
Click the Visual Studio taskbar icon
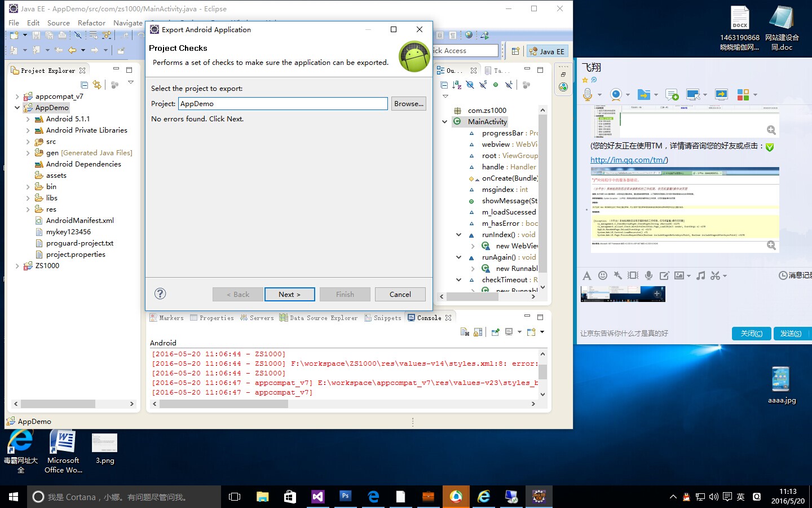coord(317,497)
